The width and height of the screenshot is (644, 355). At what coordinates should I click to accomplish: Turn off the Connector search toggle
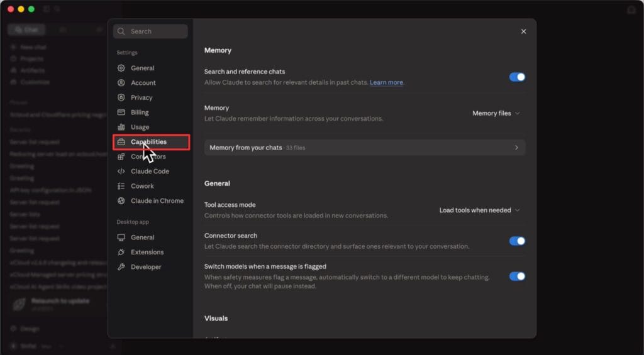point(517,241)
